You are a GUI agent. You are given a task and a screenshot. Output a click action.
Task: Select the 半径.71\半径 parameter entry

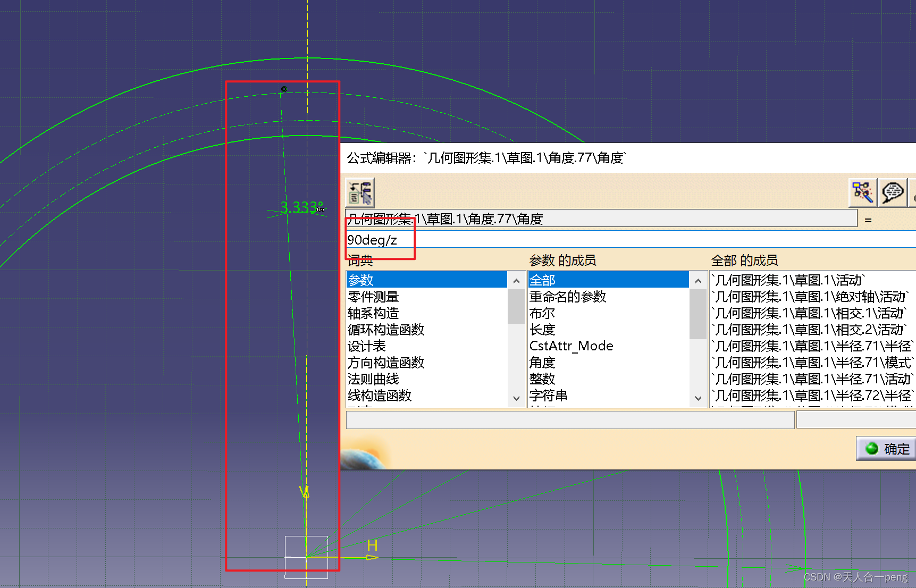point(812,346)
